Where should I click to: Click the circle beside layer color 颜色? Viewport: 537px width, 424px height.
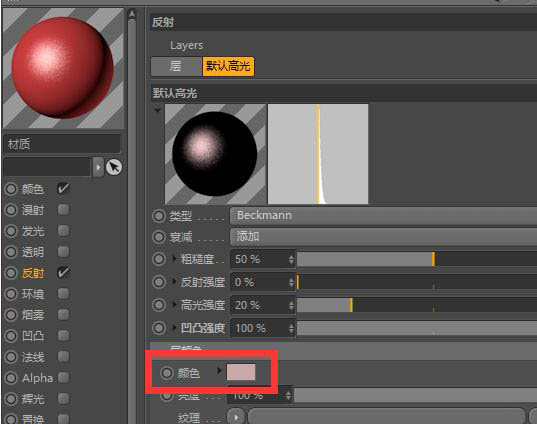[167, 373]
